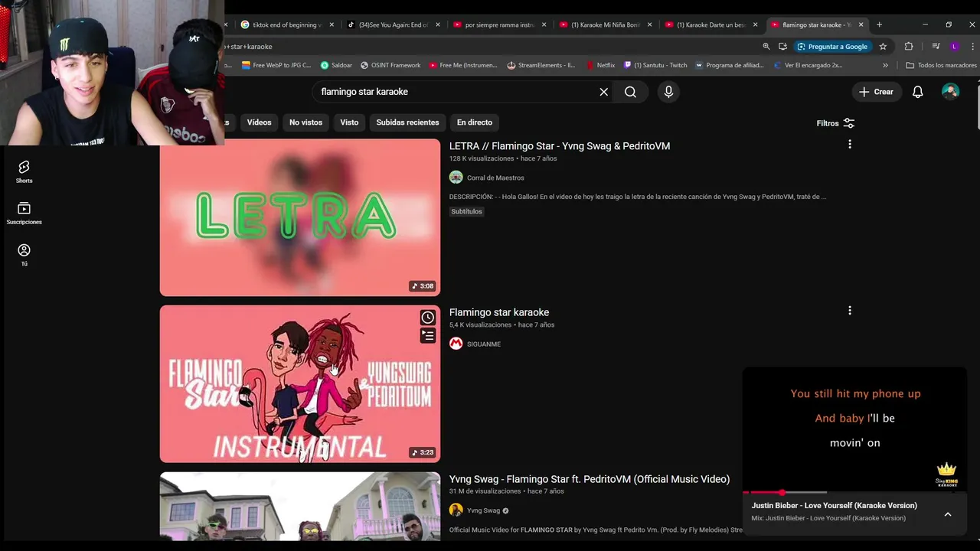Screen dimensions: 980x551
Task: Open SIGUANME channel name
Action: coord(484,344)
